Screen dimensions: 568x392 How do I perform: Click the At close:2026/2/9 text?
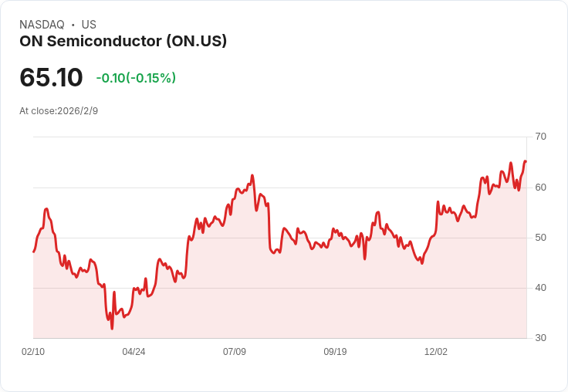click(59, 111)
